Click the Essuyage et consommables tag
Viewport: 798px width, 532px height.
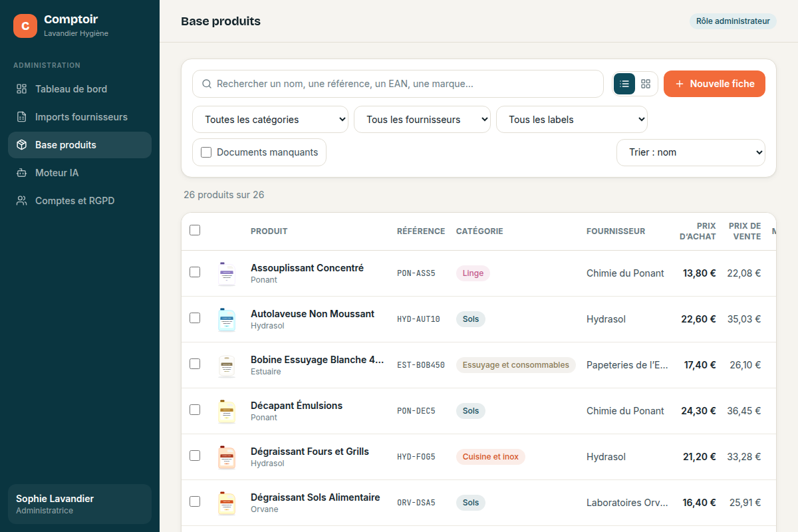click(x=516, y=365)
